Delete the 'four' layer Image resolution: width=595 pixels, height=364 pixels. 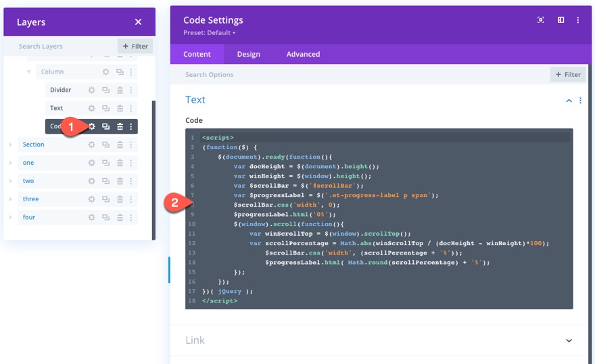click(120, 217)
